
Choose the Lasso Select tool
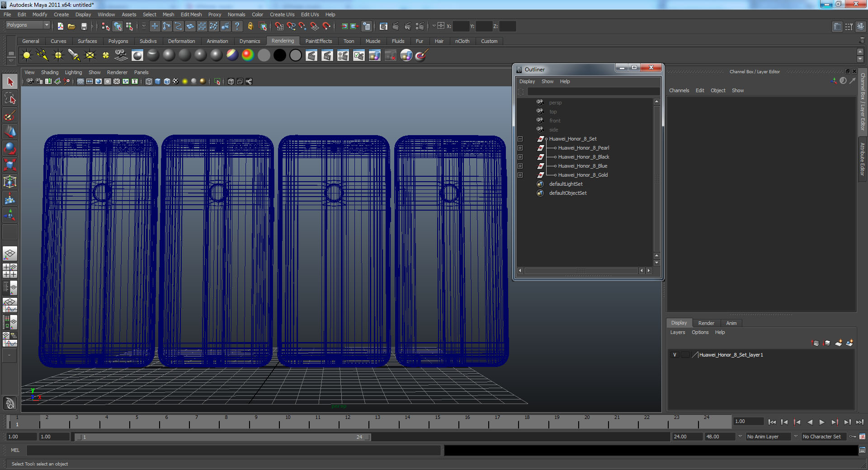pyautogui.click(x=10, y=99)
